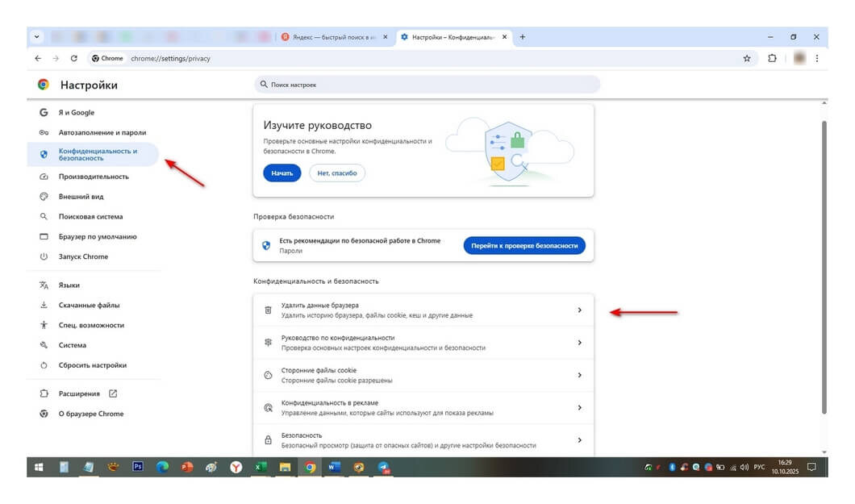Click the speedometer icon for Производительность

pyautogui.click(x=44, y=177)
